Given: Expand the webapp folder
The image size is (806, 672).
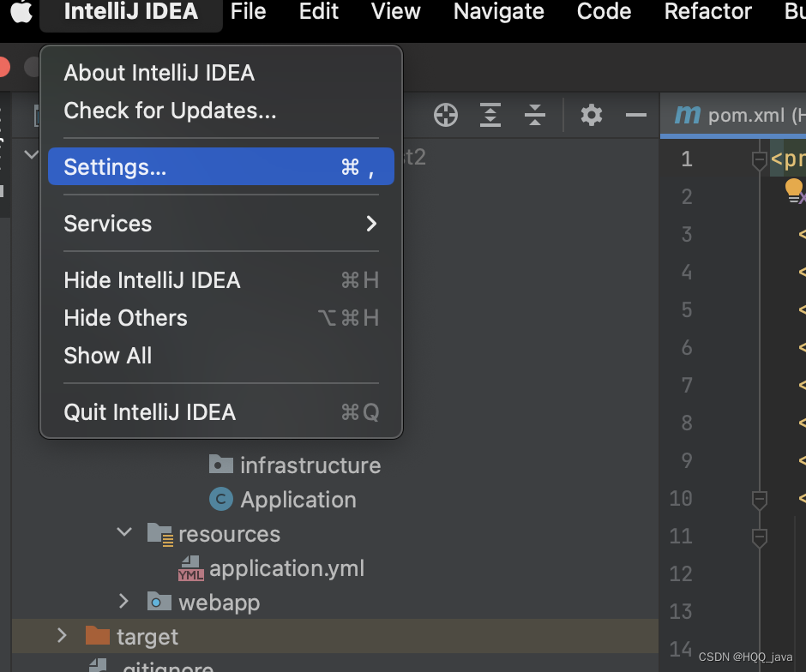Looking at the screenshot, I should pos(124,602).
